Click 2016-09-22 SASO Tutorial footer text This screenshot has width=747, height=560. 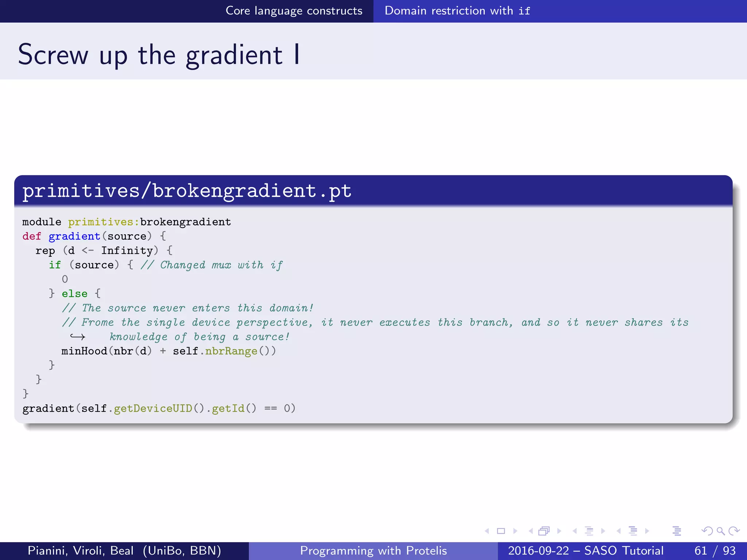pos(586,551)
